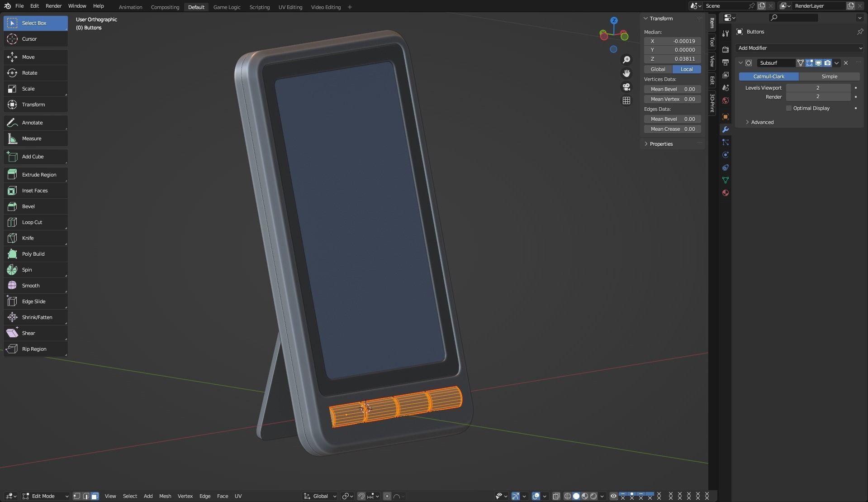Activate the Spin tool
Image resolution: width=868 pixels, height=502 pixels.
click(36, 270)
